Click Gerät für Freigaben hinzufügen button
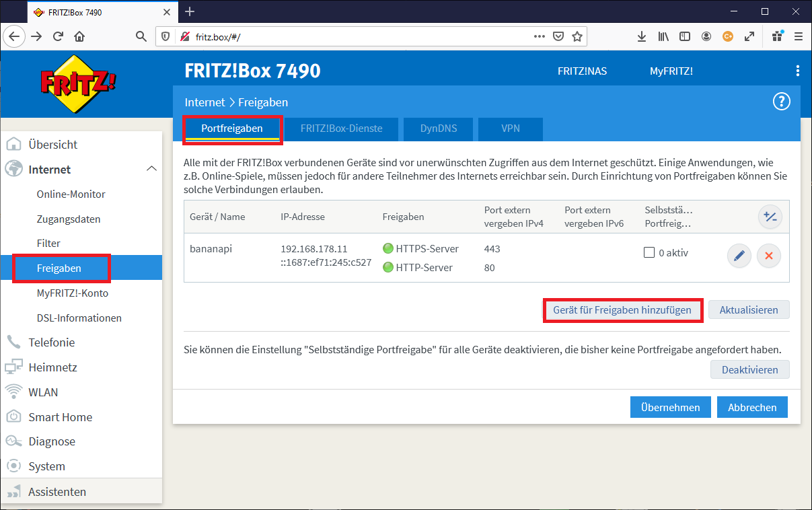This screenshot has width=812, height=510. [622, 310]
